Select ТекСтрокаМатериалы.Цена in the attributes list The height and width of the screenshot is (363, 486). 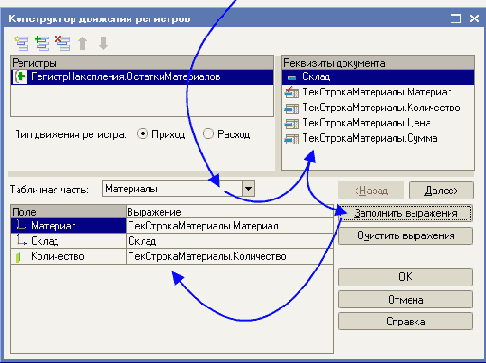(378, 123)
